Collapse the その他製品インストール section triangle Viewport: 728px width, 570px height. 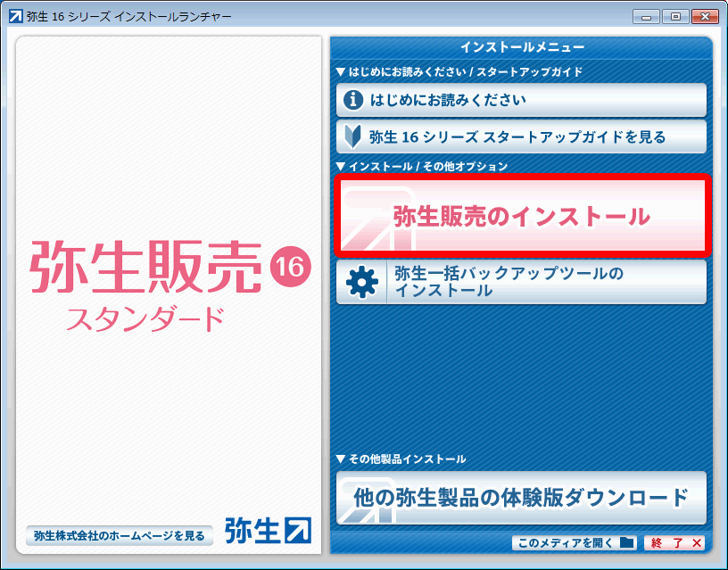point(340,459)
